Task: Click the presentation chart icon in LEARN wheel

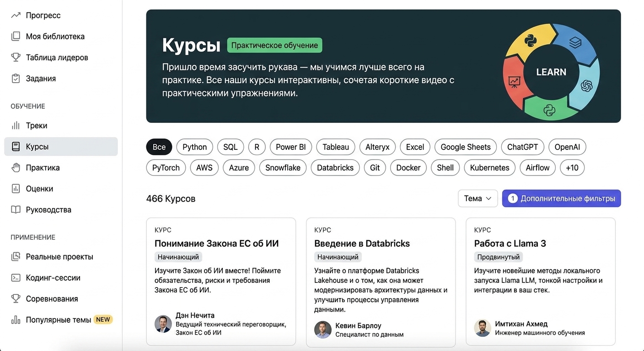Action: (515, 82)
